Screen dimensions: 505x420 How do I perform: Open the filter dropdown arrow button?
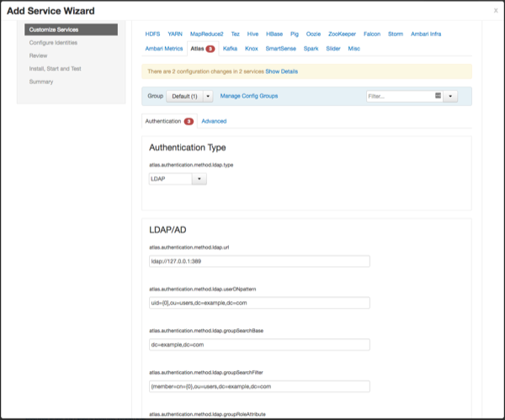tap(451, 97)
